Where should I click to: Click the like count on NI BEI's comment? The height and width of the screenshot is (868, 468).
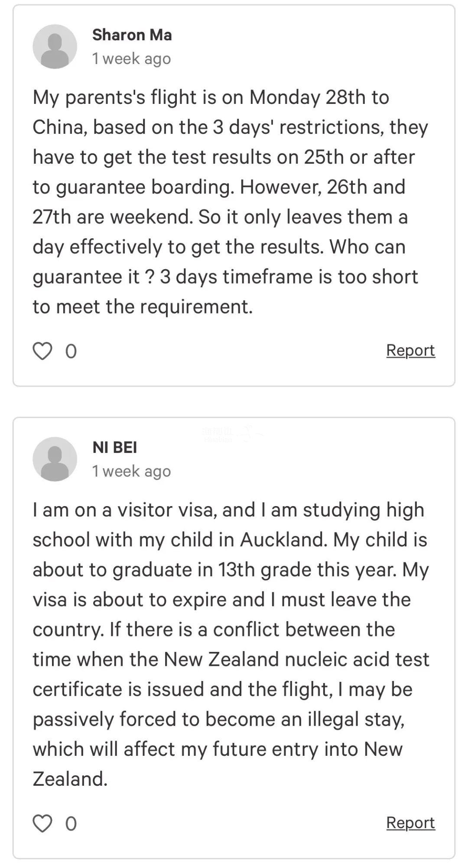(x=71, y=824)
